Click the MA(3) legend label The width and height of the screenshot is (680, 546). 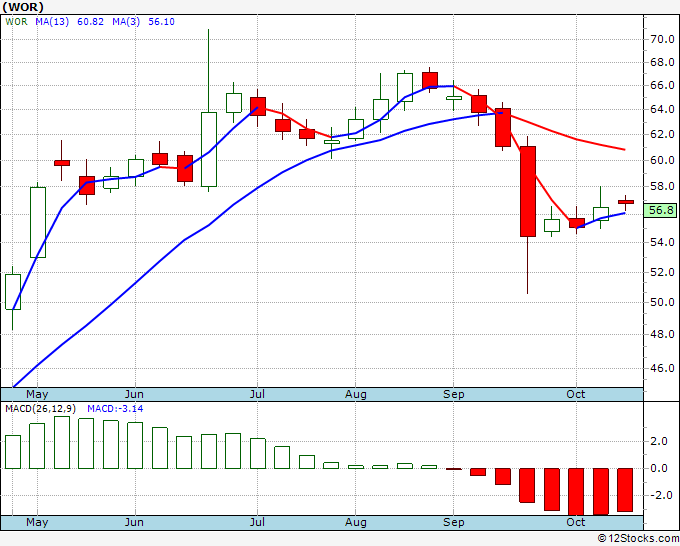coord(126,22)
